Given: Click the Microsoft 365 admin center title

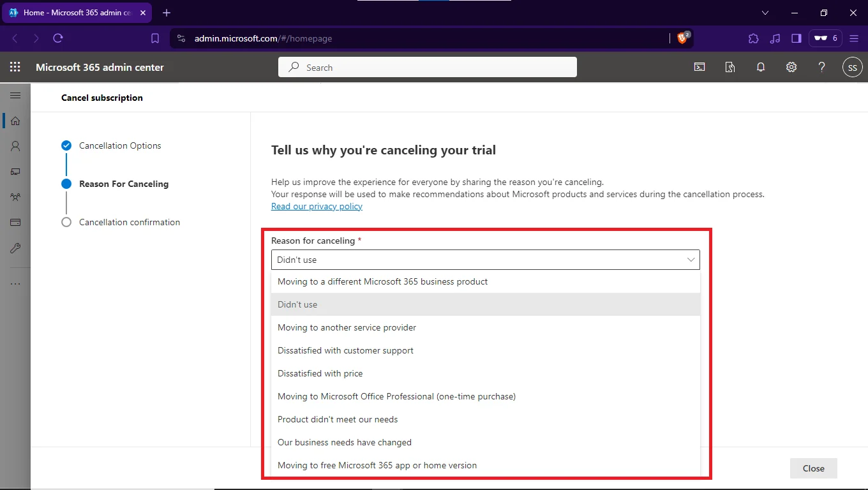Looking at the screenshot, I should click(x=100, y=67).
